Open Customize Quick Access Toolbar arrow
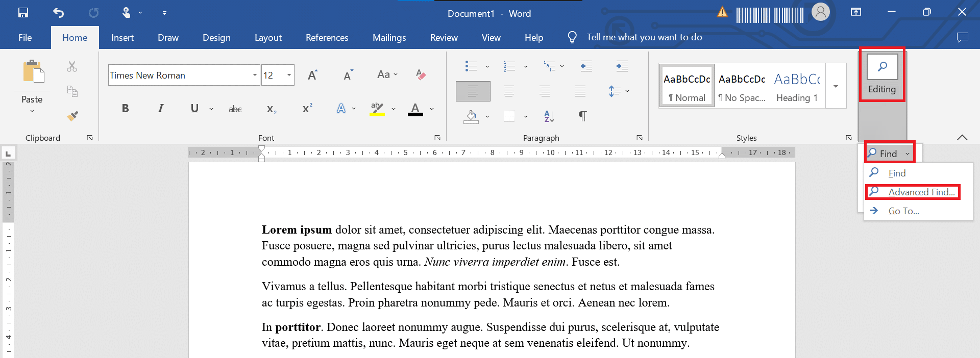Viewport: 980px width, 358px height. pyautogui.click(x=164, y=13)
